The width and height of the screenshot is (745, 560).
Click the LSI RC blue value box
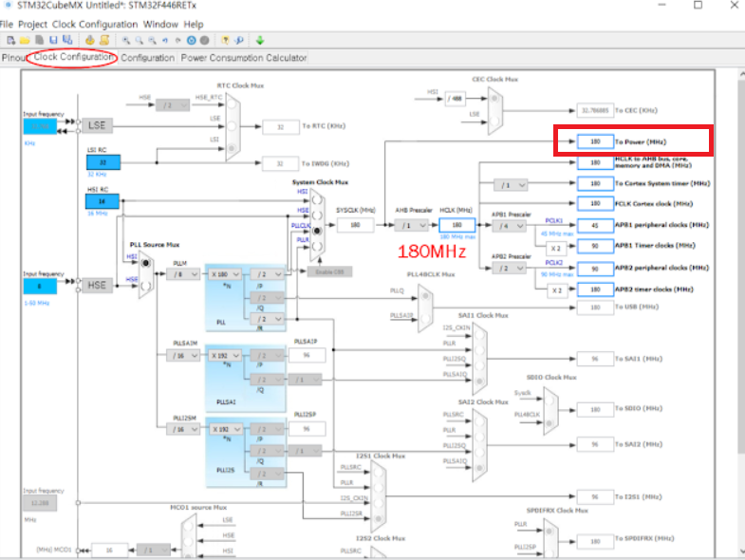(x=103, y=162)
